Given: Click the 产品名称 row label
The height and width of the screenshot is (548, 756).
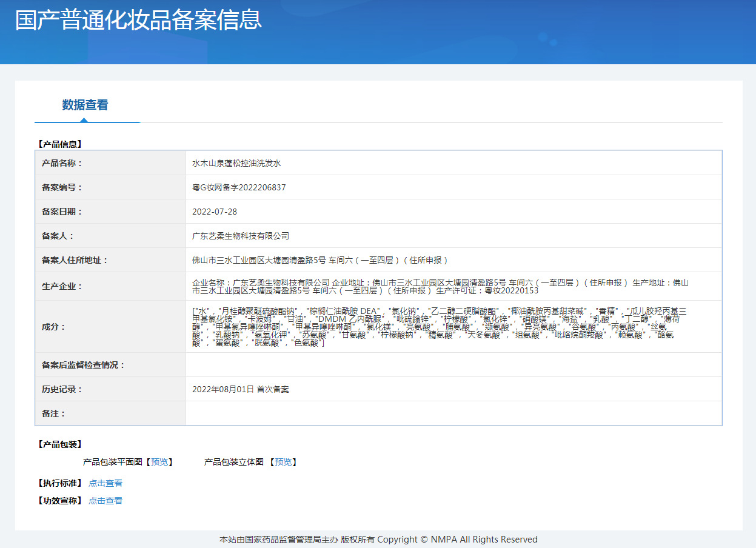Looking at the screenshot, I should 62,163.
